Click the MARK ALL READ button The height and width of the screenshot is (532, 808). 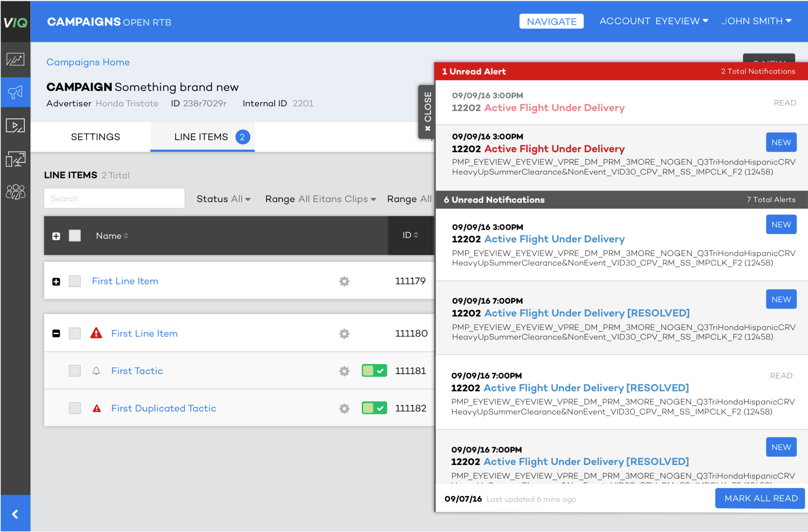(x=760, y=498)
